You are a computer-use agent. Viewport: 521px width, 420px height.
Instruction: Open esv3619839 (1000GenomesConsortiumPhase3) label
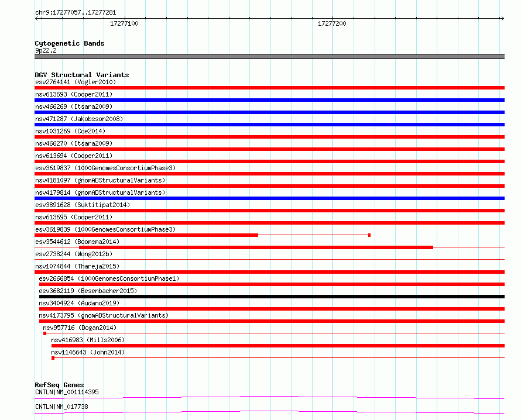pyautogui.click(x=105, y=229)
